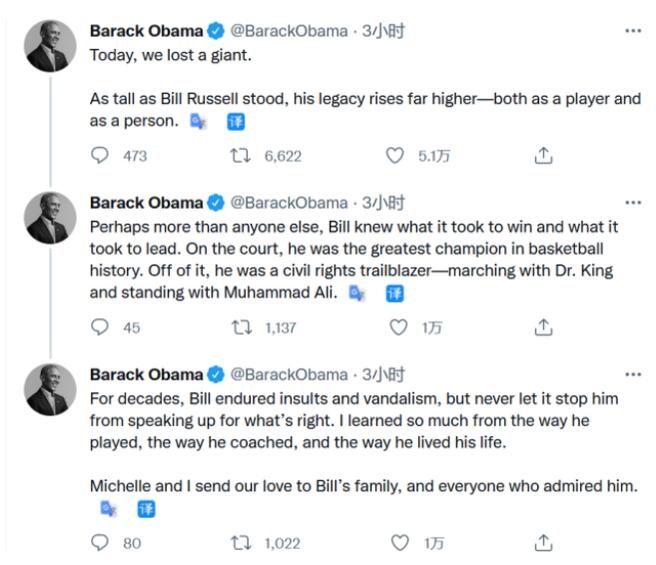Retweet the tweet with 1,137 retweets
656x565 pixels.
click(242, 327)
